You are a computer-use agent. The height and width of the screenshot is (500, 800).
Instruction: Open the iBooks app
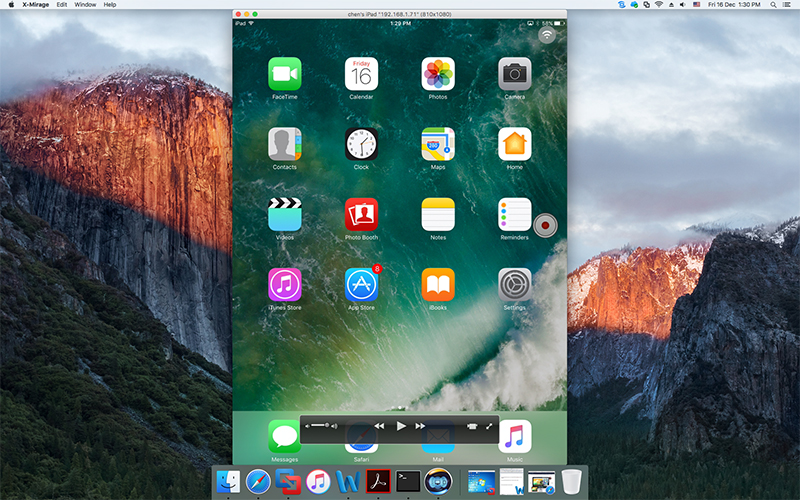(438, 285)
